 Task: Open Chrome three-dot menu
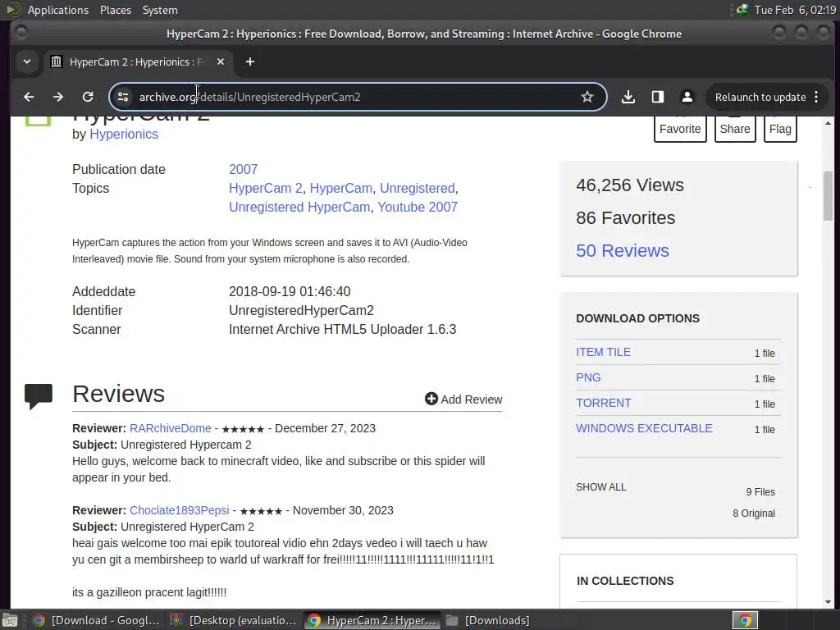(x=816, y=97)
